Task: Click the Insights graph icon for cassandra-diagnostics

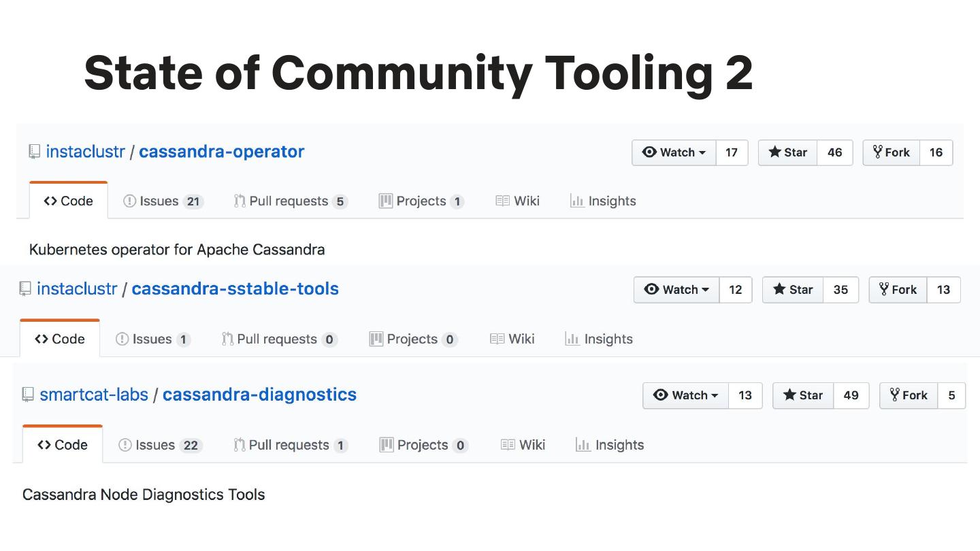Action: coord(583,445)
